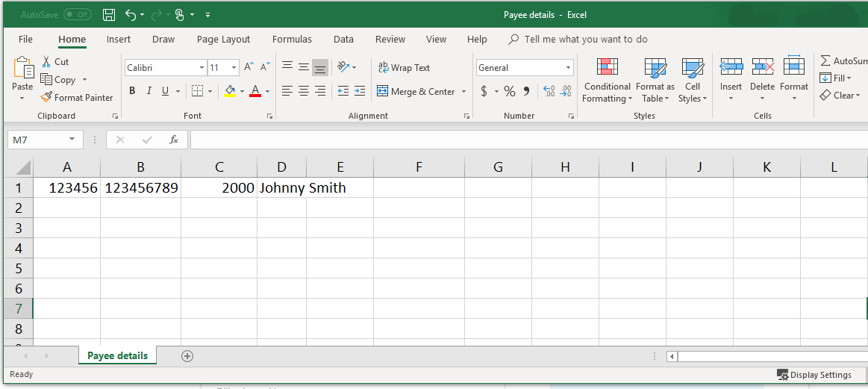The width and height of the screenshot is (868, 389).
Task: Add a new sheet with plus icon
Action: point(187,356)
